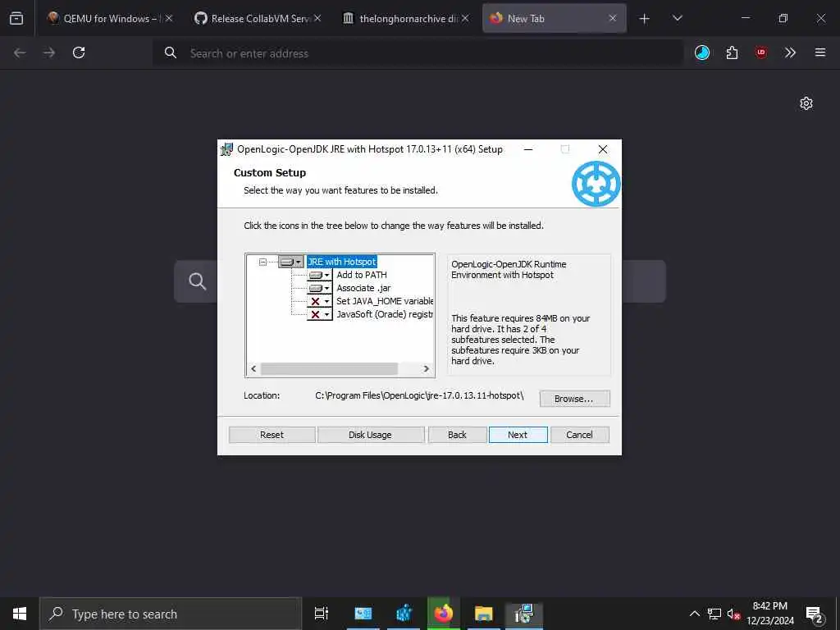Click the blue circular toolbar icon next to Extensions
This screenshot has width=840, height=630.
702,52
